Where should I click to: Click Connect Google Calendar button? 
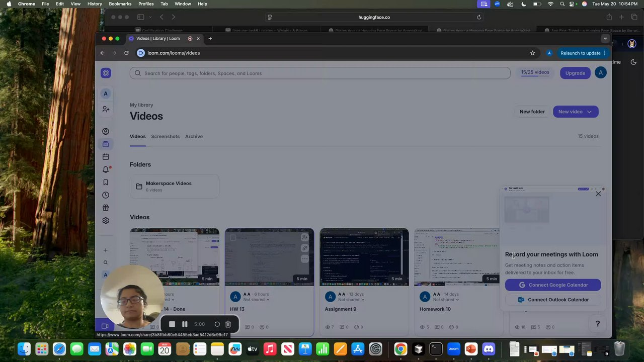[x=553, y=285]
